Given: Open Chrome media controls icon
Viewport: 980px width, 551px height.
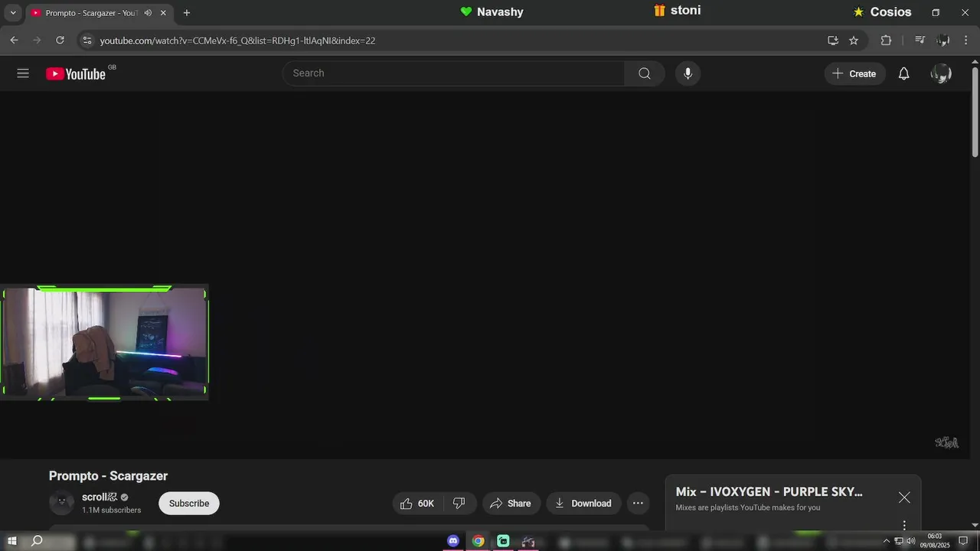Looking at the screenshot, I should (x=920, y=41).
